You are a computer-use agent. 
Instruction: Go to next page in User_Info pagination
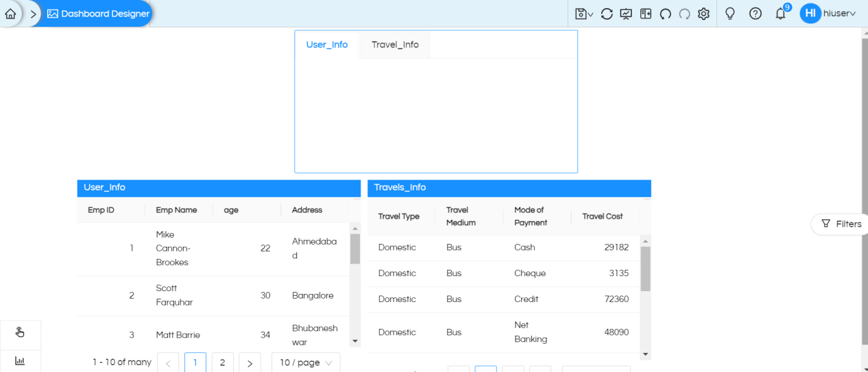point(250,362)
